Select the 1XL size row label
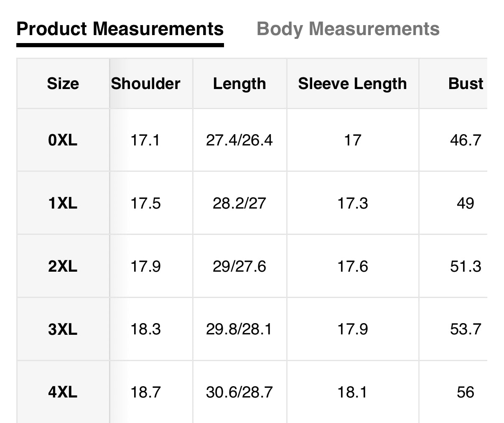Screen dimensions: 504x423 63,203
